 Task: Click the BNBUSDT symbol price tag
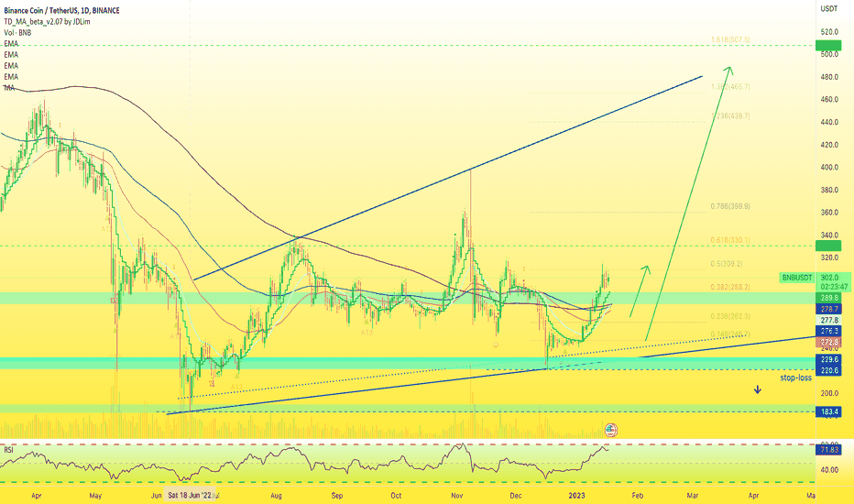click(797, 278)
